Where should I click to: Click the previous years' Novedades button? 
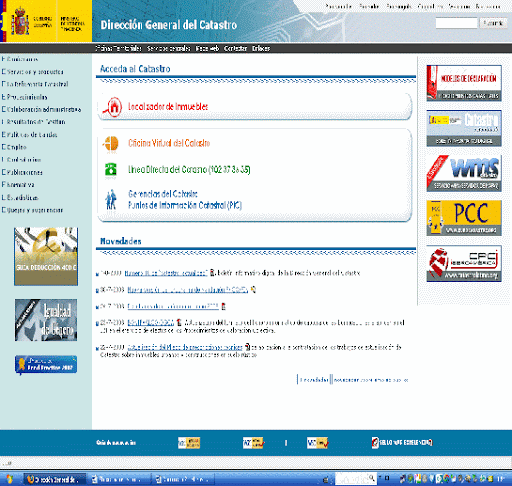(x=371, y=380)
